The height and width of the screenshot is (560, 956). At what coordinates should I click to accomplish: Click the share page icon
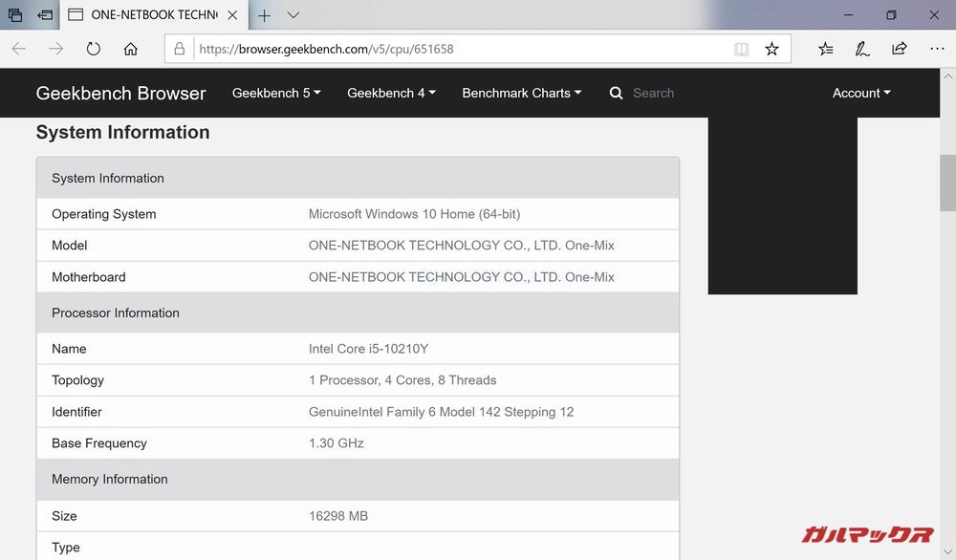[x=899, y=49]
